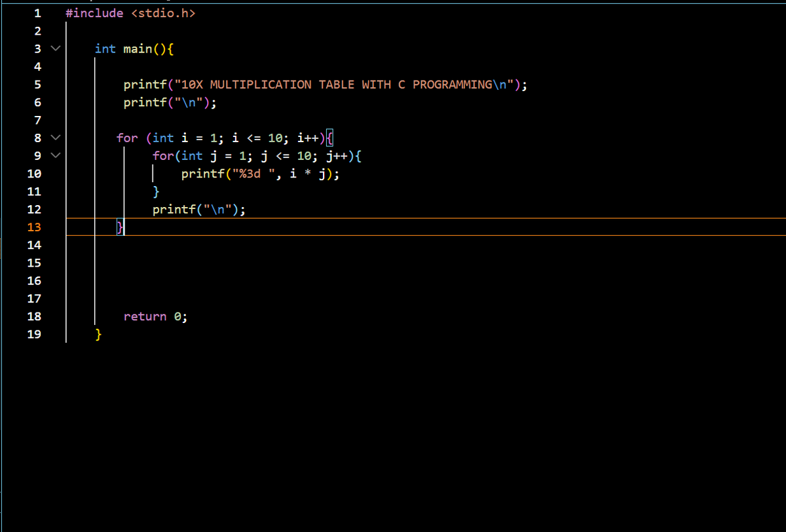Image resolution: width=786 pixels, height=532 pixels.
Task: Collapse the outer for loop on line 8
Action: coord(56,138)
